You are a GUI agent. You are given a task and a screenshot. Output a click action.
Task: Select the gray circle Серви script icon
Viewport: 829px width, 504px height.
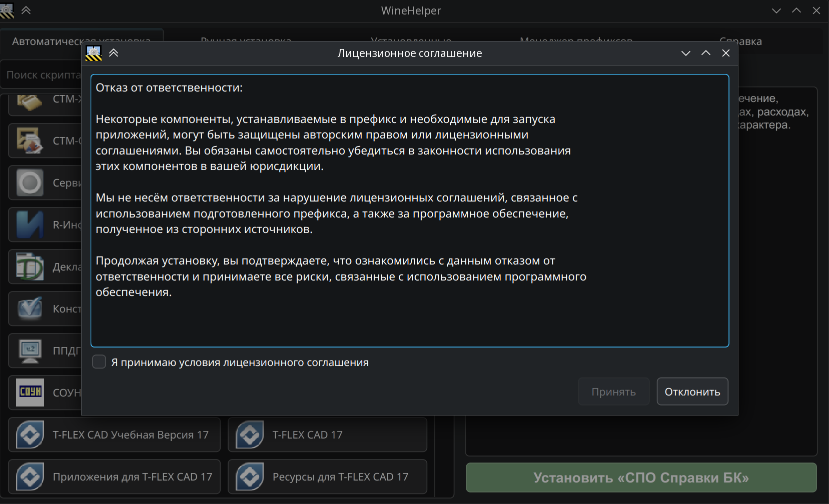tap(30, 183)
